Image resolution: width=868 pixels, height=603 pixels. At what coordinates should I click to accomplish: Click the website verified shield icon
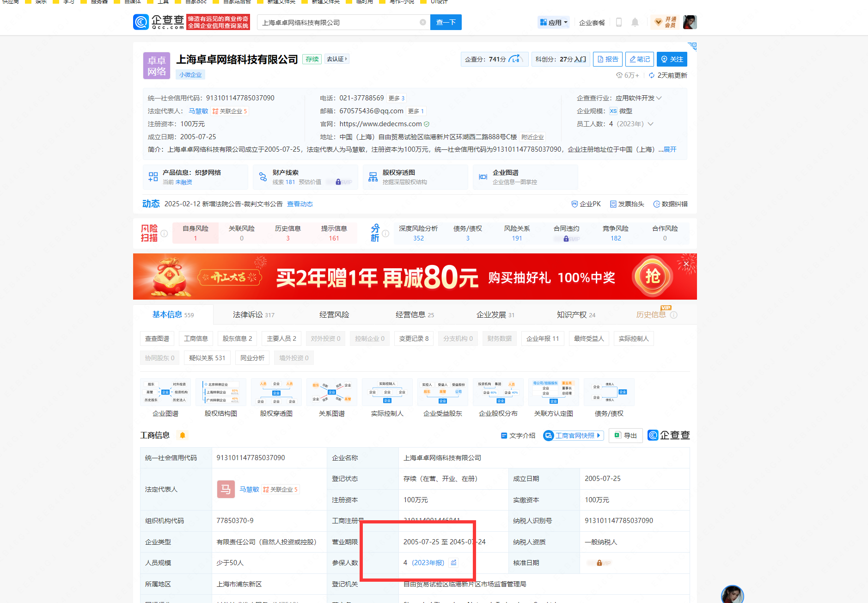427,124
